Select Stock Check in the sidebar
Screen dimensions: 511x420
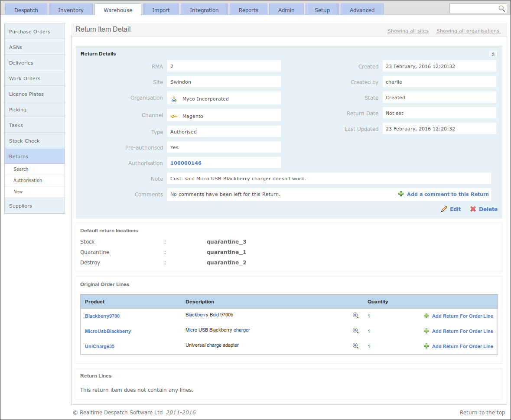click(35, 141)
